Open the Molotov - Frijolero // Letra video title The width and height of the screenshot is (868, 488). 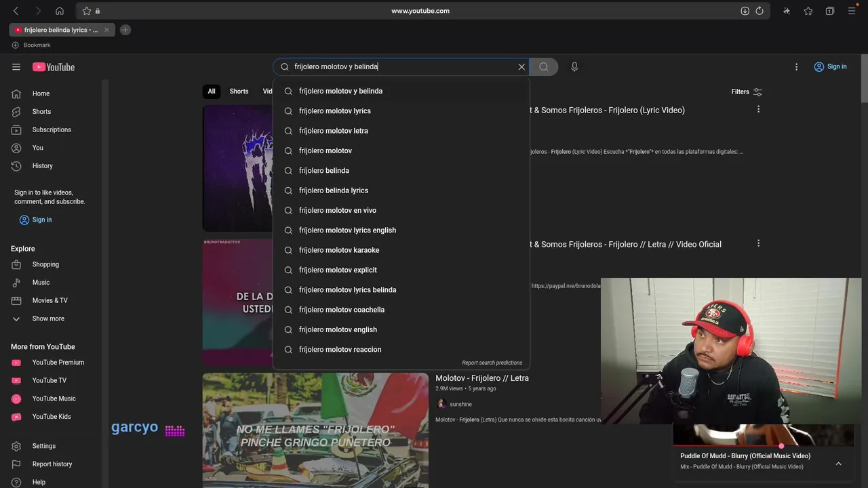(482, 378)
